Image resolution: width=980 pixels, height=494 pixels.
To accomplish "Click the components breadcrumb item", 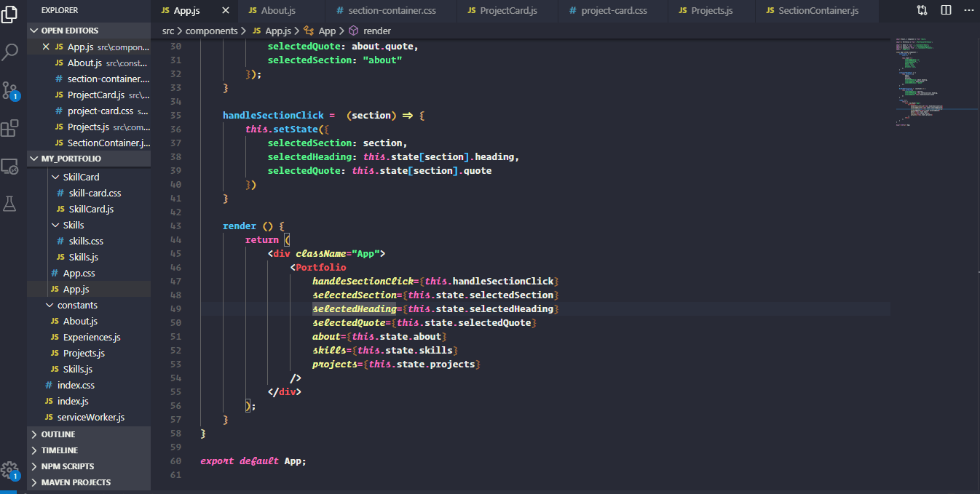I will click(x=211, y=31).
